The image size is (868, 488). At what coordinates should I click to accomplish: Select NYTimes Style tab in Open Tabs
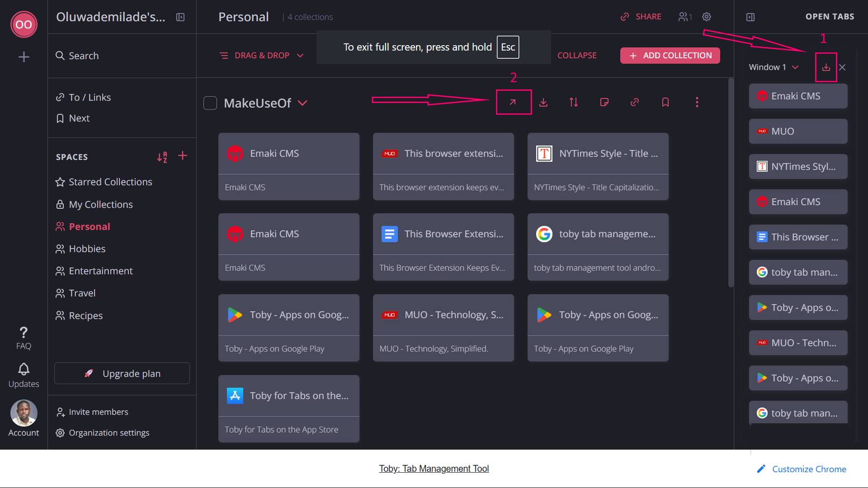click(798, 167)
